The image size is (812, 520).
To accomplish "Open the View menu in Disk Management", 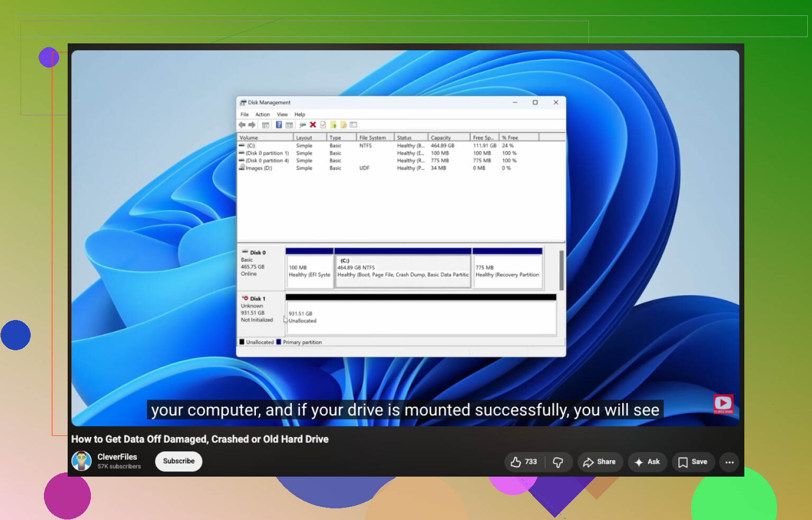I will point(282,114).
